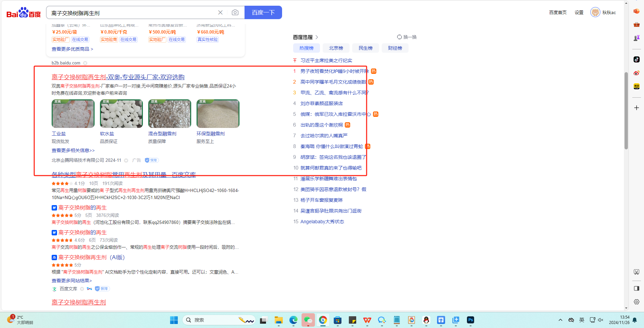Open Weibo from the browser sidebar
The width and height of the screenshot is (644, 328).
pos(636,73)
